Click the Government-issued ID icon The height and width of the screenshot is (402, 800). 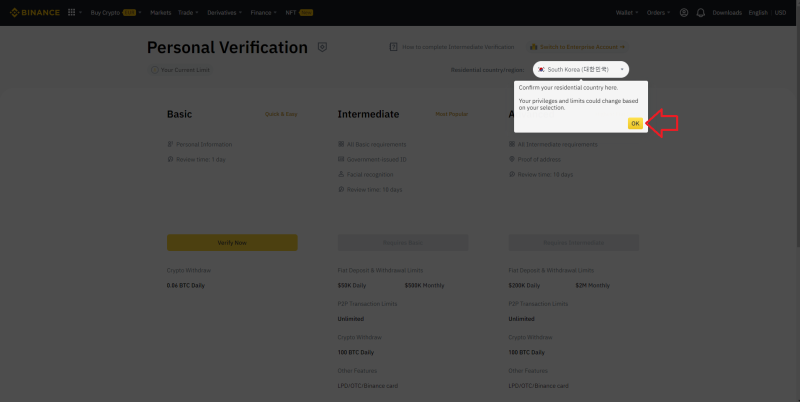pos(341,159)
